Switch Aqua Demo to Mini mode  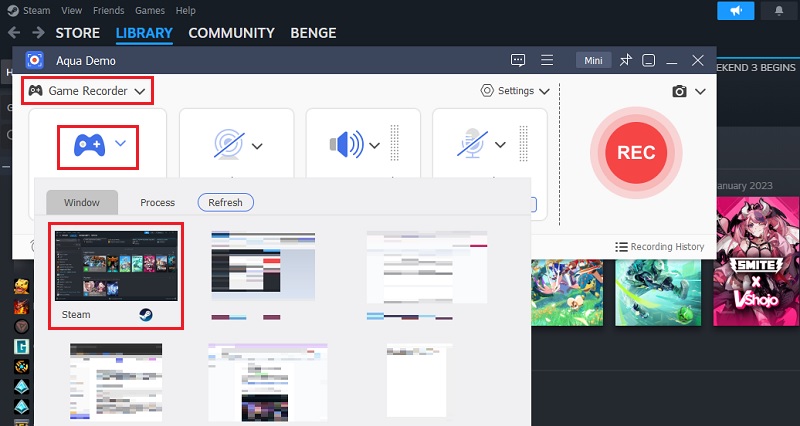click(593, 60)
